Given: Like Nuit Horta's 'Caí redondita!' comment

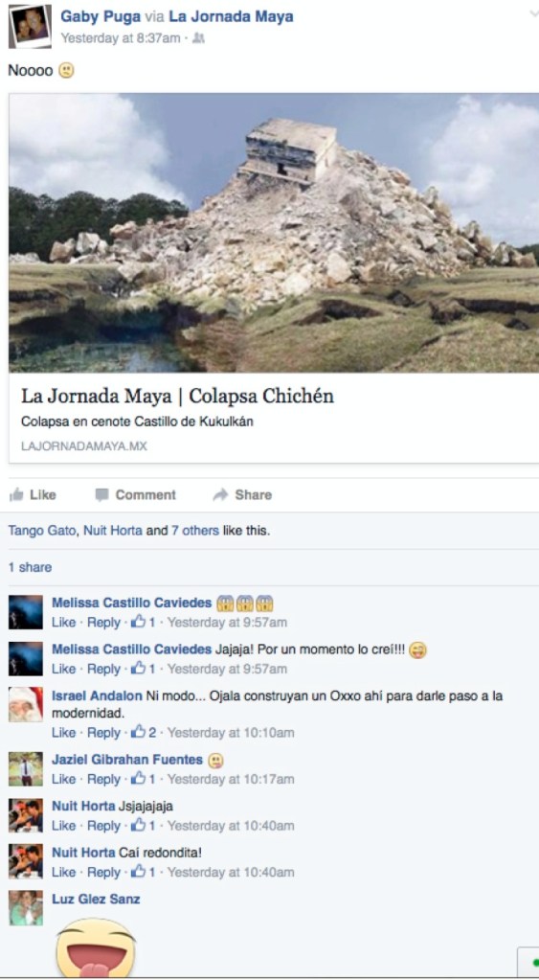Looking at the screenshot, I should 63,872.
